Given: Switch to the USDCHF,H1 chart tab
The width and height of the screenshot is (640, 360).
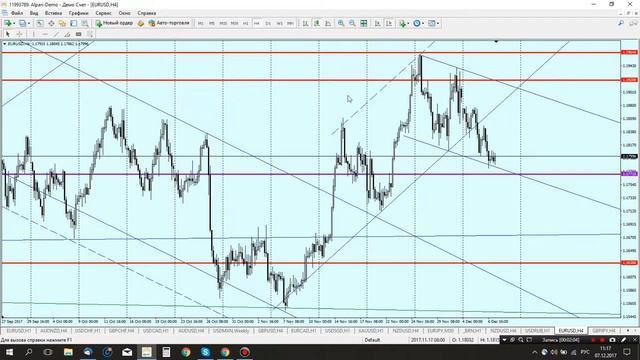Looking at the screenshot, I should 87,331.
